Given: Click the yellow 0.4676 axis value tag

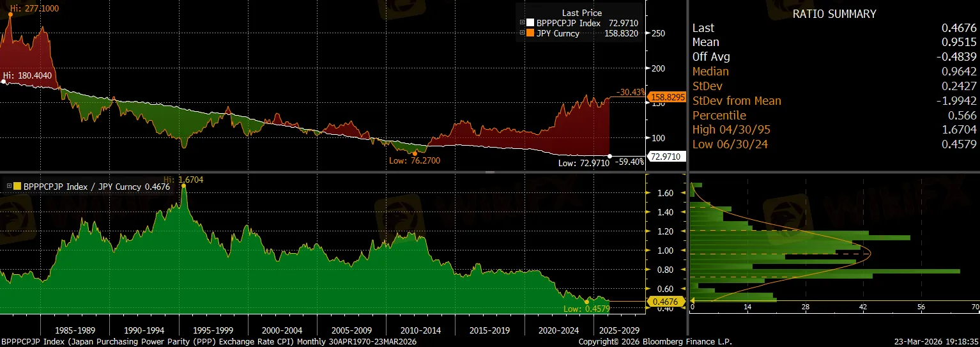Looking at the screenshot, I should coord(666,301).
